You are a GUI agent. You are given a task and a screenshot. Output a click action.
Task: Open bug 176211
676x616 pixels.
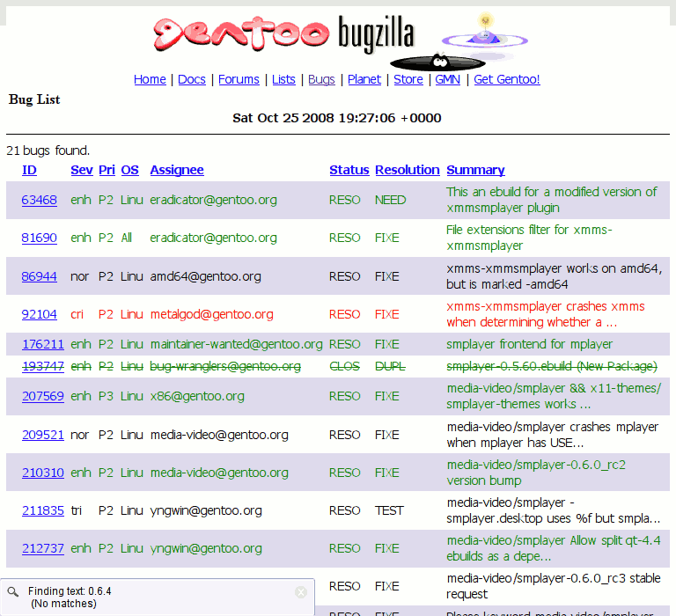42,344
